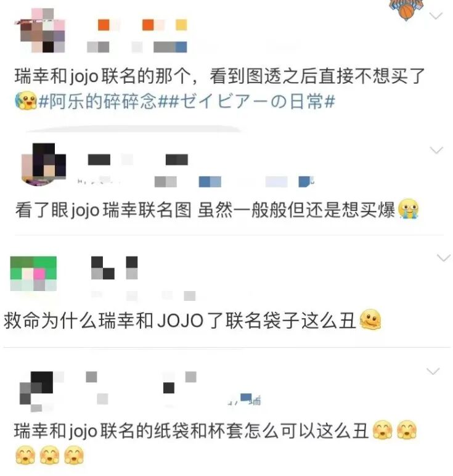This screenshot has height=476, width=453.
Task: Open post 救命为什么瑞幸和JOJO了联名袋子这么丑
Action: [x=179, y=320]
